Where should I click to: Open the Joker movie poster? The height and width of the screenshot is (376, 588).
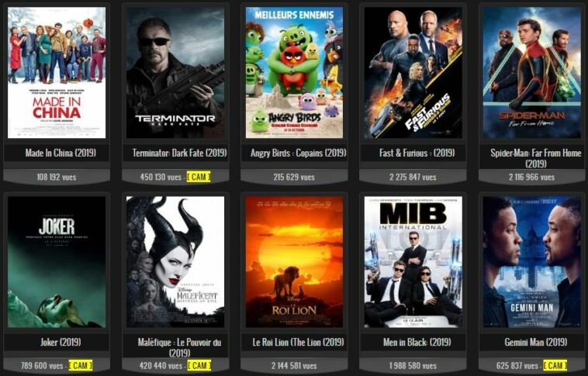57,262
